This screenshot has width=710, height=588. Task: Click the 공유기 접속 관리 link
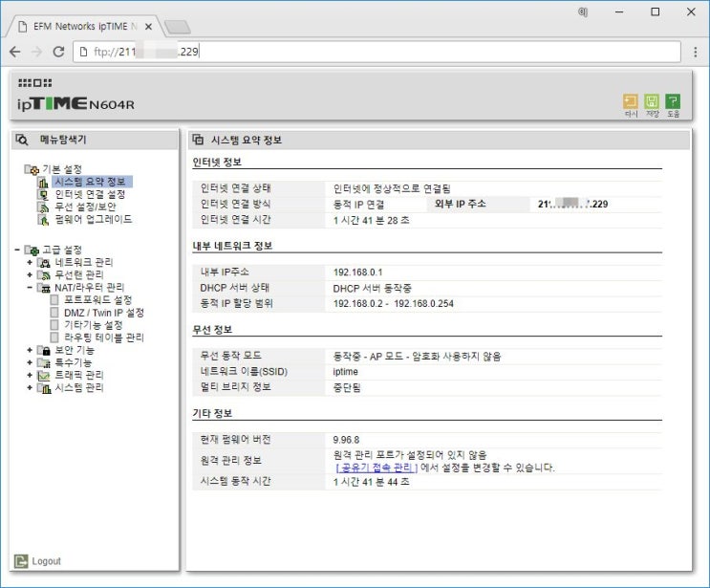(x=377, y=468)
